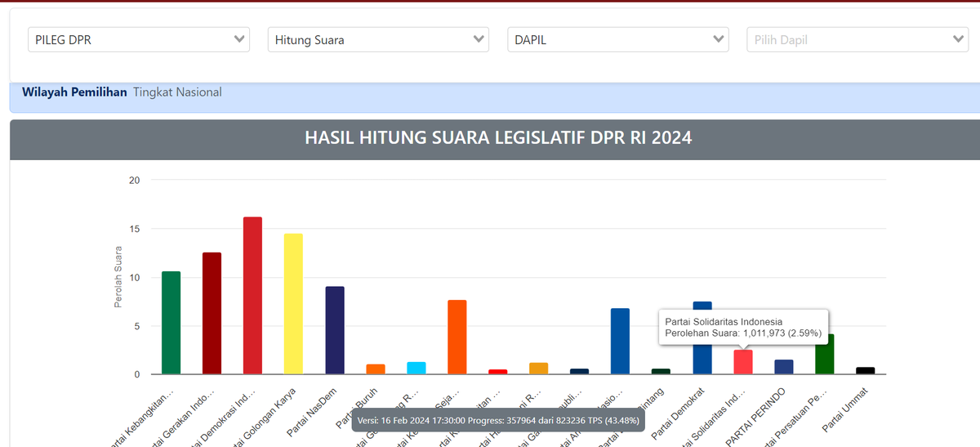
Task: Select the dark navy Partai NasDem bar
Action: [335, 330]
